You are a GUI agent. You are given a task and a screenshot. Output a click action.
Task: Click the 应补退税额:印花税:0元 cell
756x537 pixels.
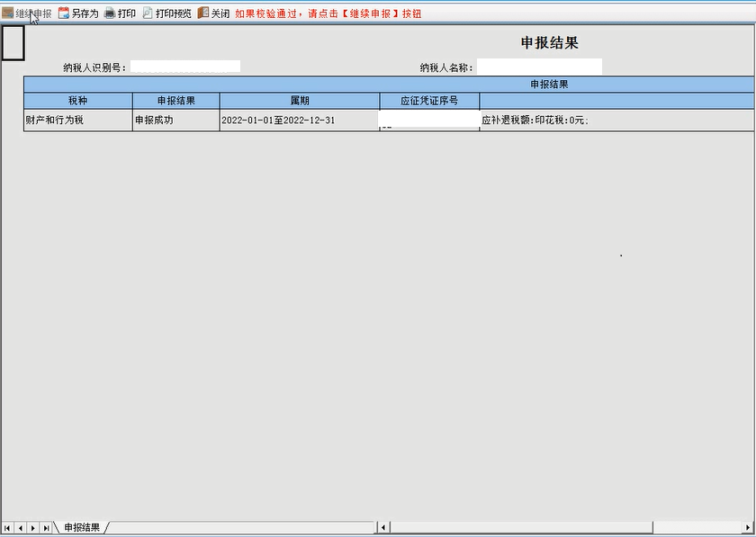pyautogui.click(x=617, y=120)
